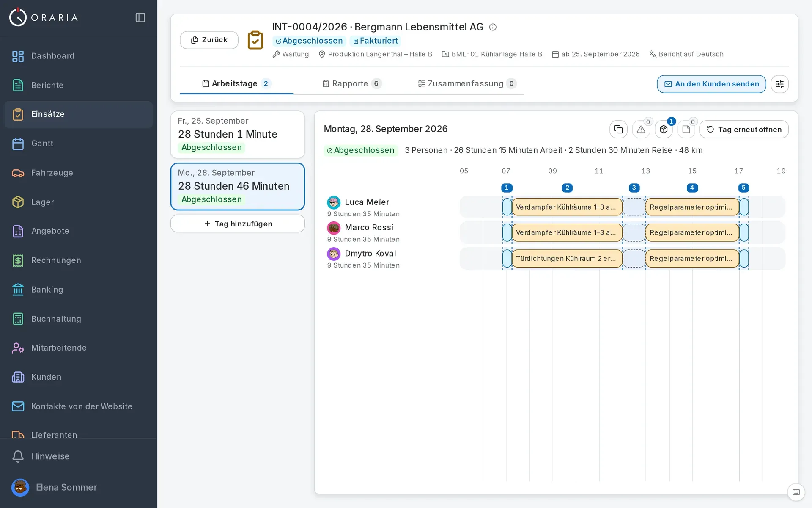Viewport: 812px width, 508px height.
Task: Click Luca Meier's avatar
Action: pos(334,202)
